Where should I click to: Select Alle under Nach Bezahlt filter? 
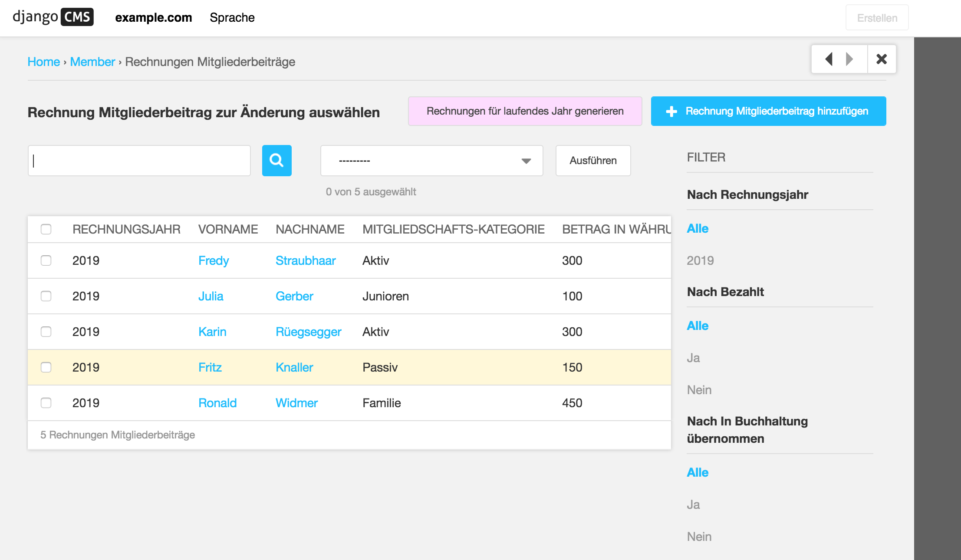[698, 326]
